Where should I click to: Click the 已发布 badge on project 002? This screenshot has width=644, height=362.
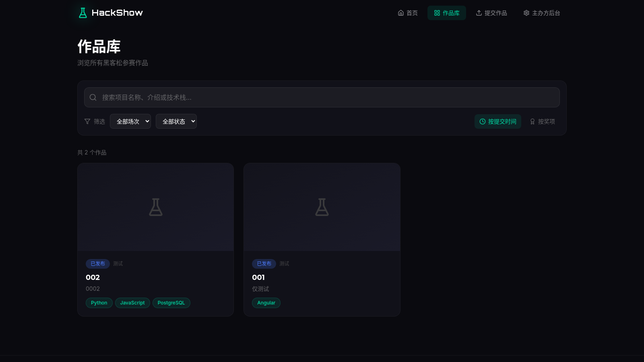point(98,264)
